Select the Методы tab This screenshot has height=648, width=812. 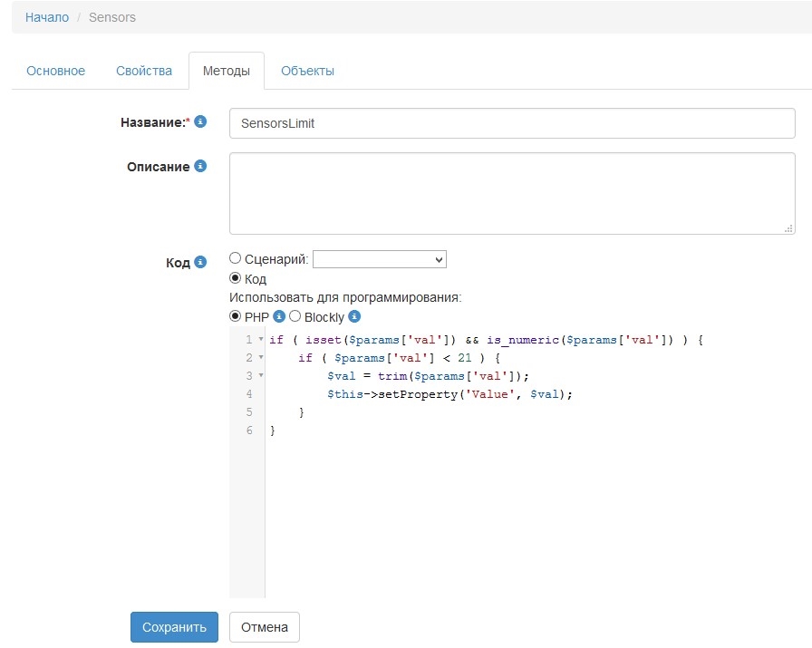pos(227,71)
